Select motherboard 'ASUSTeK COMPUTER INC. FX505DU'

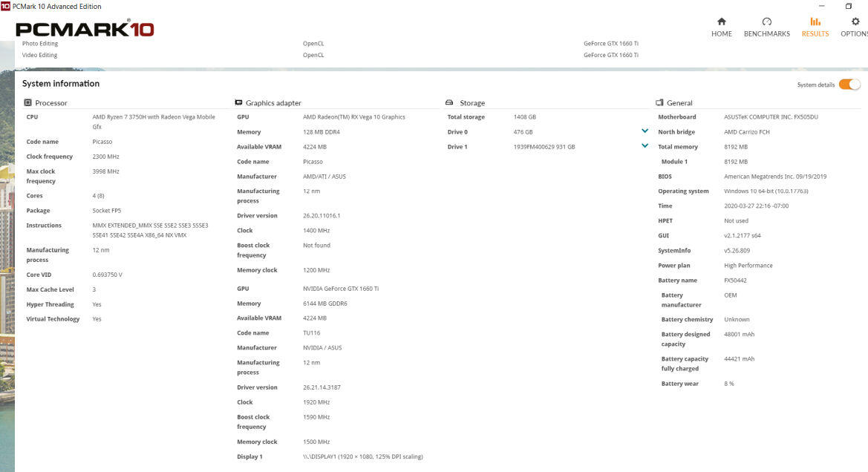771,117
